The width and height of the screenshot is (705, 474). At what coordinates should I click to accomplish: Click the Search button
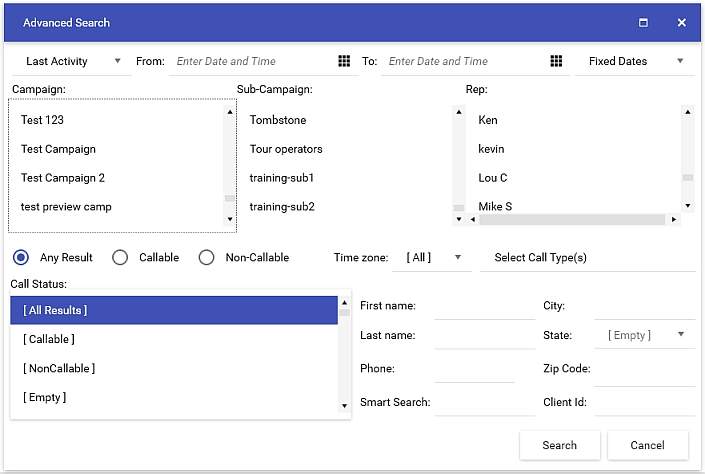click(x=559, y=445)
